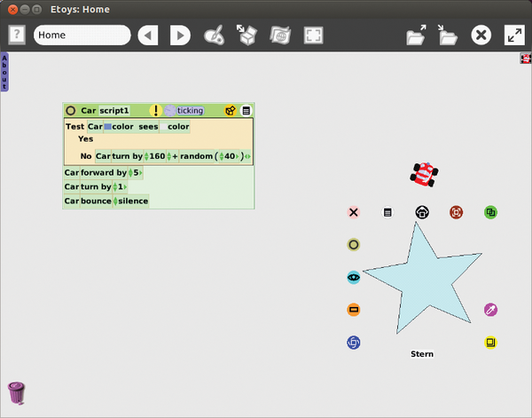
Task: Click the random function tile
Action: coord(197,156)
